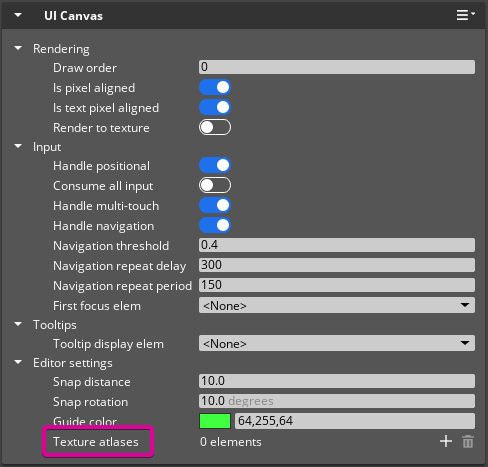
Task: Enable Render to texture toggle
Action: tap(215, 127)
